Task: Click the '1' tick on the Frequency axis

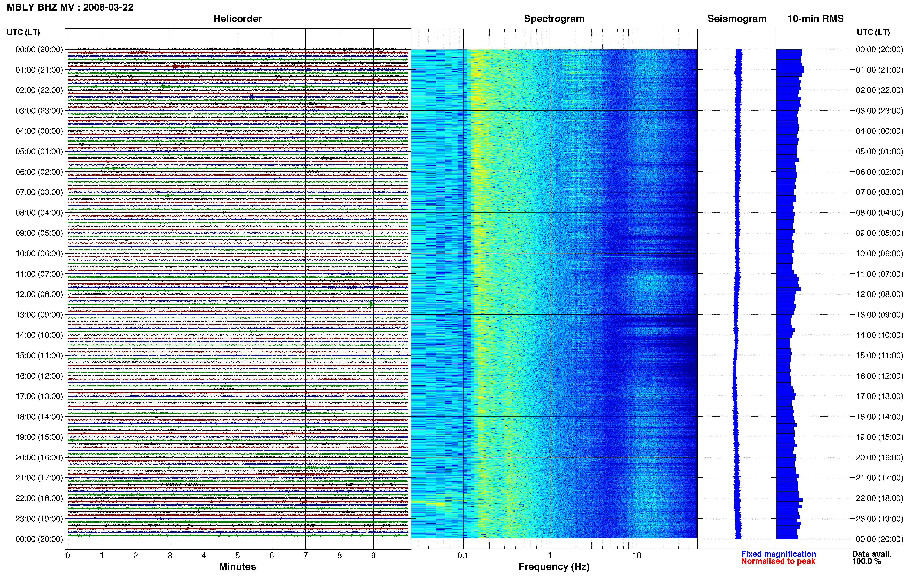Action: click(550, 555)
